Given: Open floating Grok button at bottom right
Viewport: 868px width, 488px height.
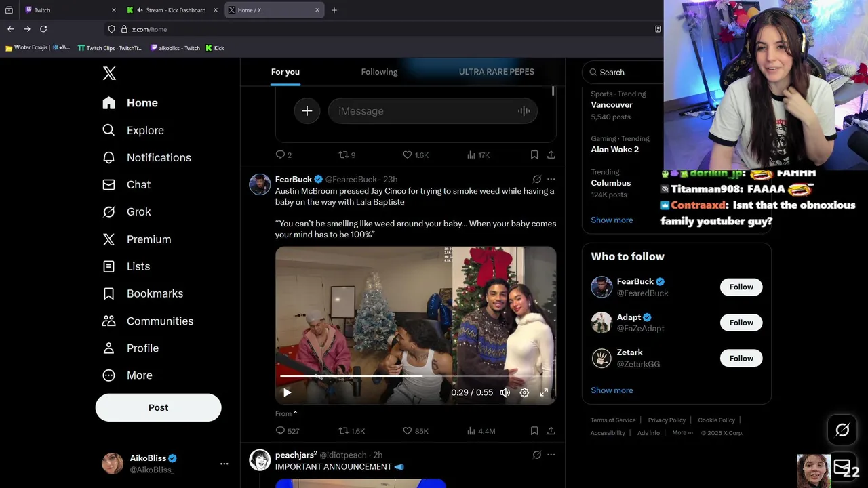Looking at the screenshot, I should click(x=842, y=430).
